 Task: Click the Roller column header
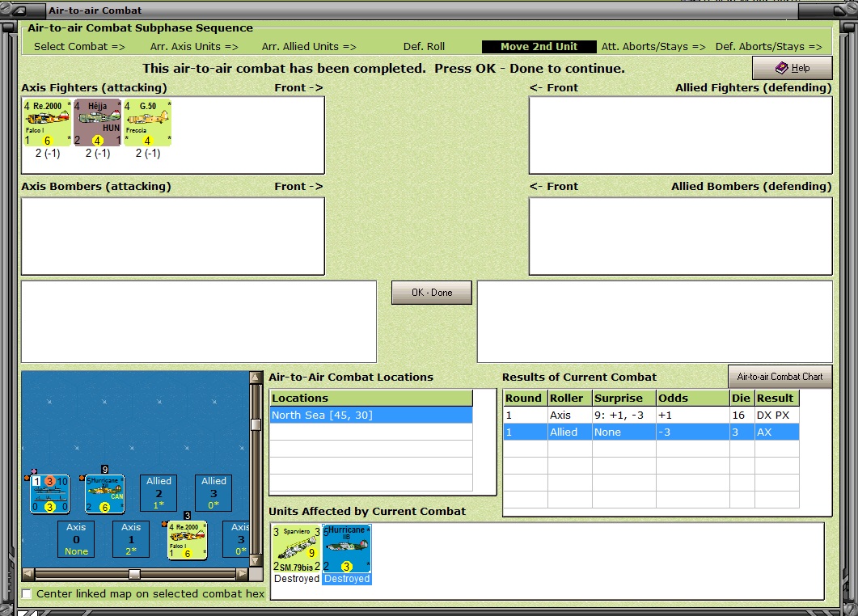[570, 398]
